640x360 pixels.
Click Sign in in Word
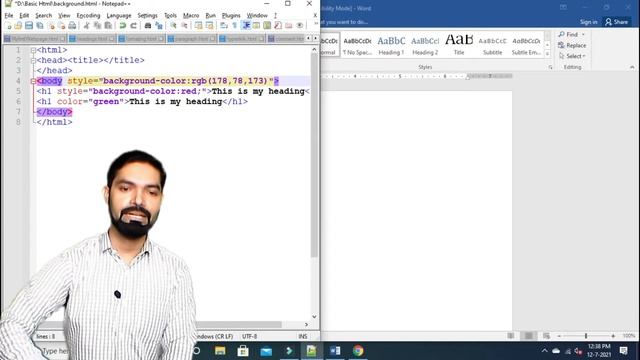pos(589,22)
